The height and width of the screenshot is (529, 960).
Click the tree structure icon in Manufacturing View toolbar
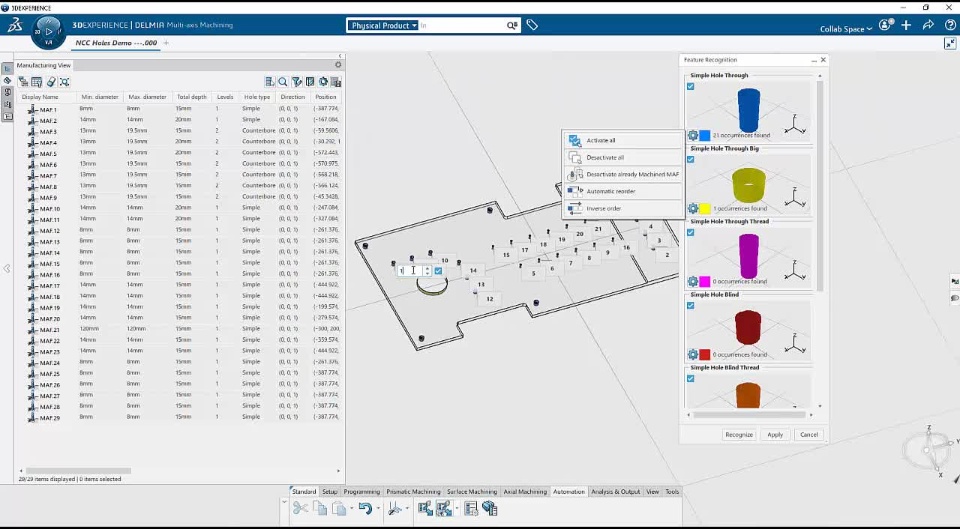(x=23, y=81)
